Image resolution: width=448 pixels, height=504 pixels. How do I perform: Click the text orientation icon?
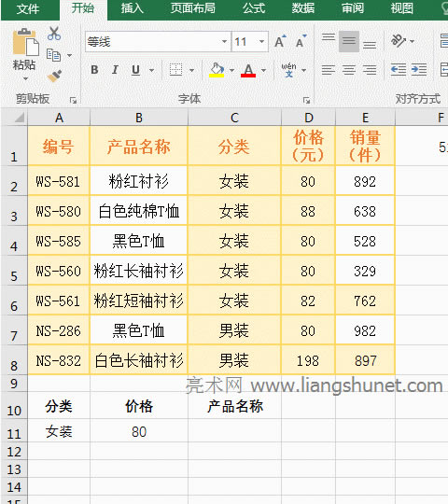(398, 41)
